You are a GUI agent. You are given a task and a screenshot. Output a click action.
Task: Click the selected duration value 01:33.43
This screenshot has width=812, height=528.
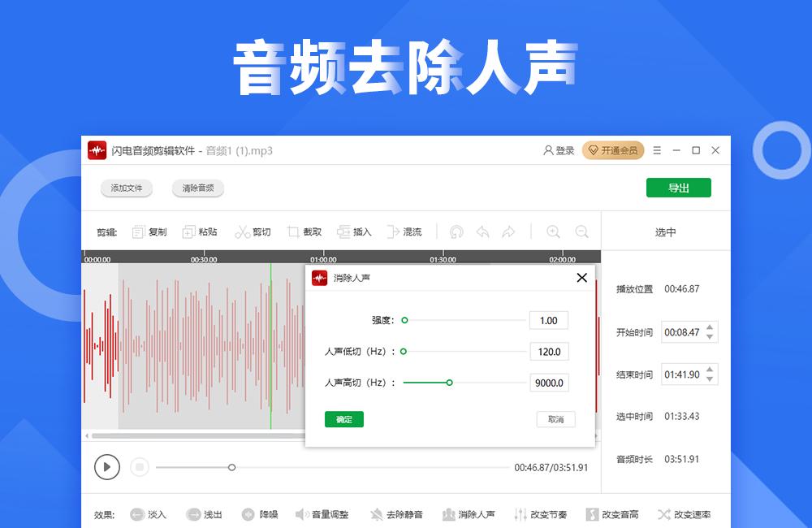click(x=682, y=416)
